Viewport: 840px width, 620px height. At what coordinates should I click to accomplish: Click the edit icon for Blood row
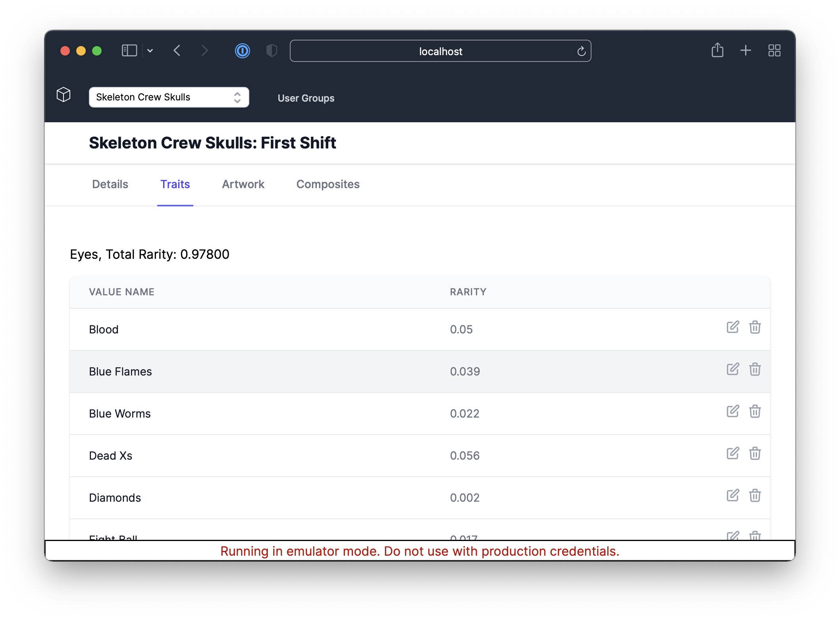[732, 327]
